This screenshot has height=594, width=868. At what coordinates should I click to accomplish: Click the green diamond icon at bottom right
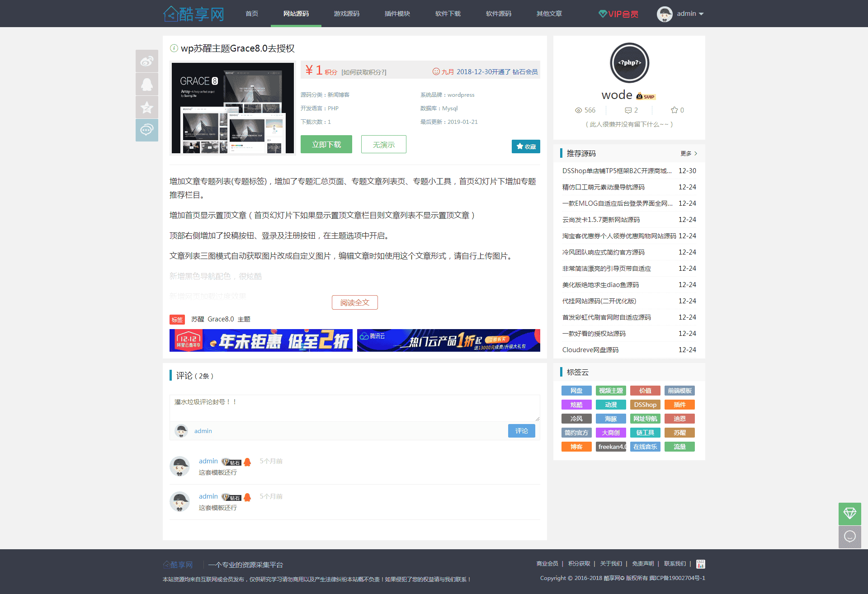(x=849, y=514)
